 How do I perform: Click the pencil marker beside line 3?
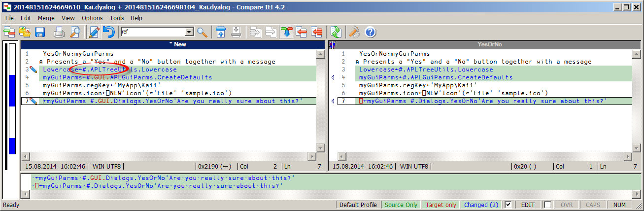[x=34, y=70]
